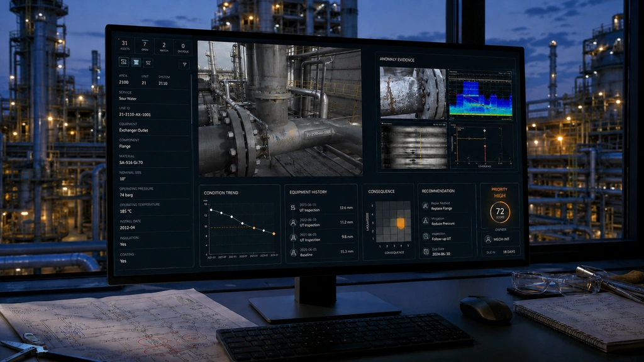Click System value 2110
Viewport: 644px width, 362px height.
[163, 84]
